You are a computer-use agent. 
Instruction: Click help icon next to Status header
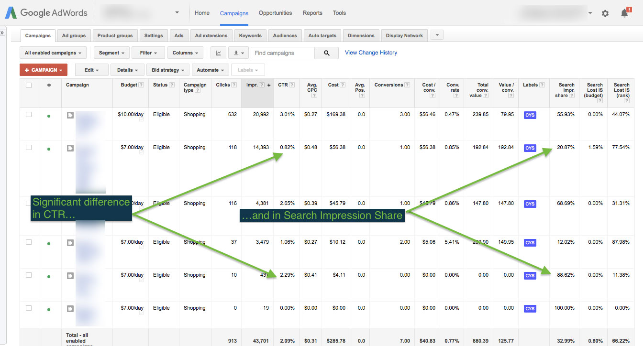(x=172, y=85)
